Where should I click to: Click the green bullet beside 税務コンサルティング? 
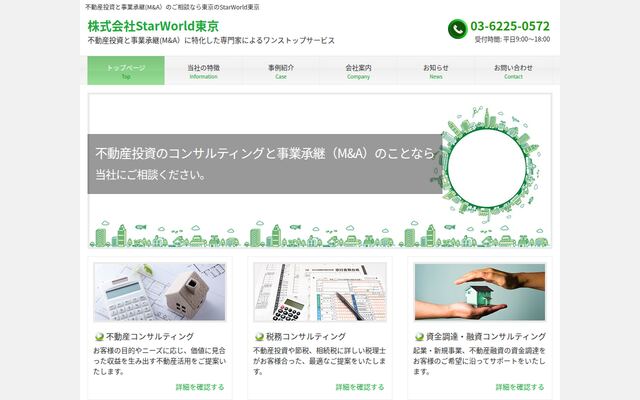259,337
